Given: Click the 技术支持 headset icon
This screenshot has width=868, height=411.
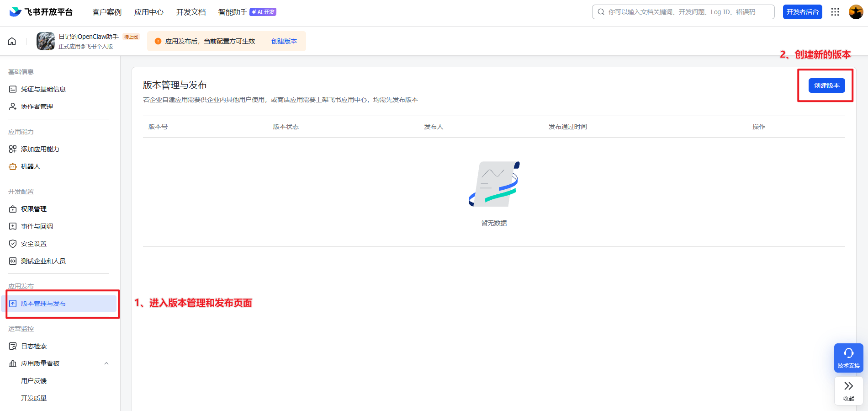Looking at the screenshot, I should tap(848, 353).
